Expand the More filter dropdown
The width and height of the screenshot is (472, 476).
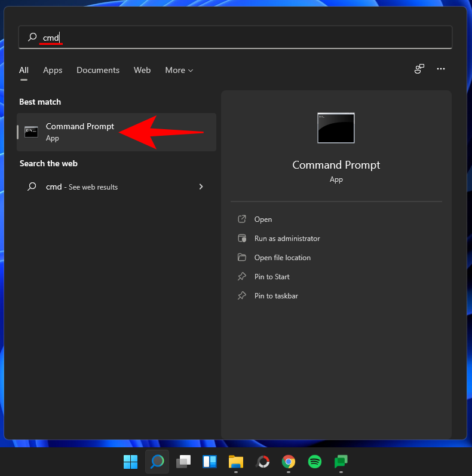point(179,70)
